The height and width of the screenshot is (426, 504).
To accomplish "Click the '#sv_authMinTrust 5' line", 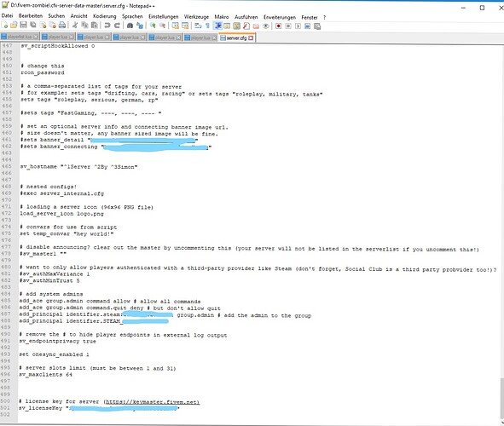I will click(x=49, y=280).
